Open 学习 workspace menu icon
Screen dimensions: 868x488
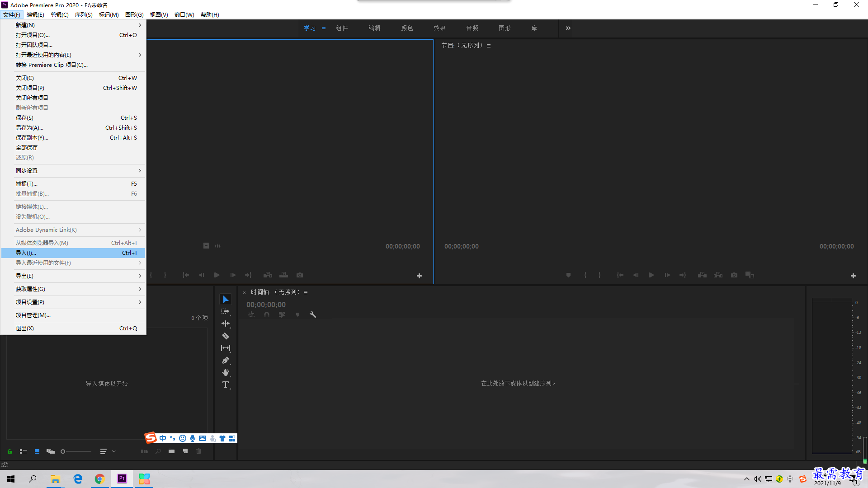[324, 28]
